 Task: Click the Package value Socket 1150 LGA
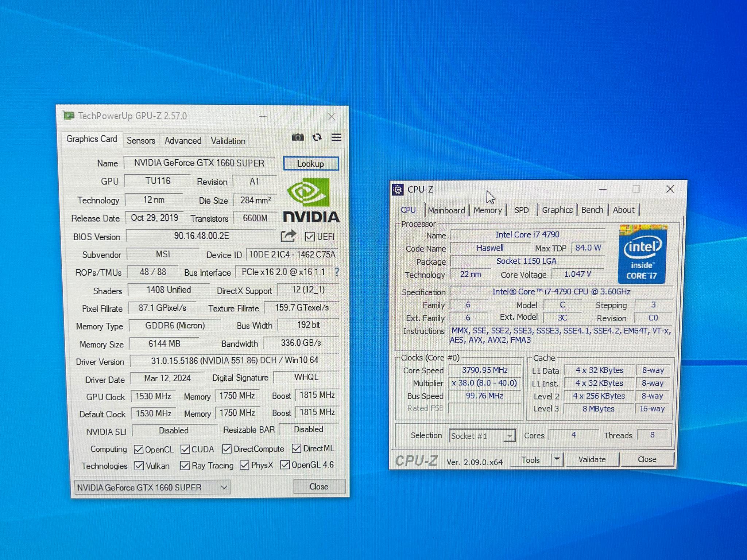click(x=526, y=261)
